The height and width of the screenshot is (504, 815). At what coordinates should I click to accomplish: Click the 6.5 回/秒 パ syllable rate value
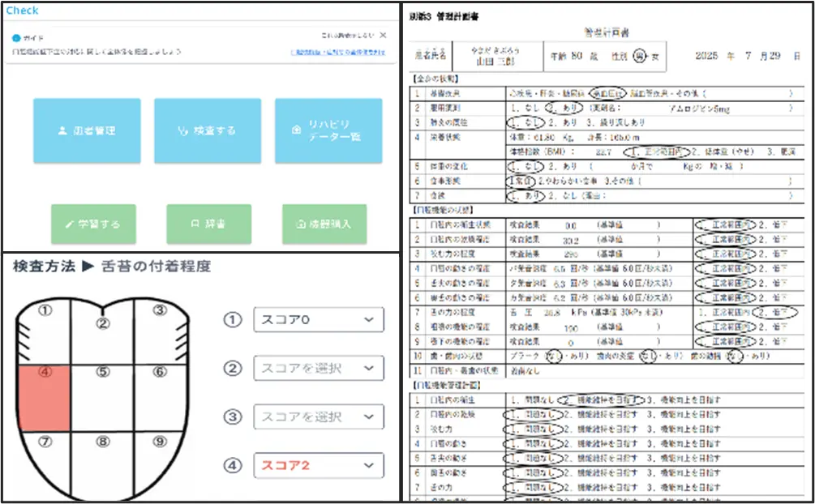(569, 269)
